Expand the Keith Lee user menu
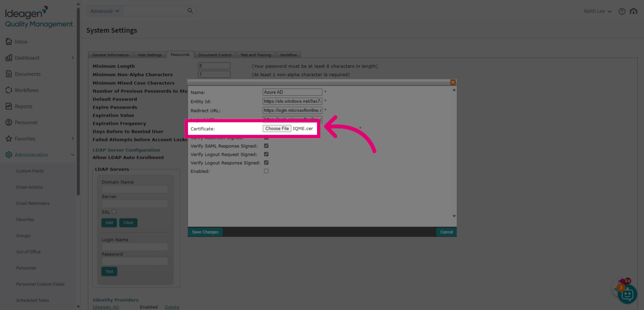Viewport: 644px width, 310px height. click(598, 11)
